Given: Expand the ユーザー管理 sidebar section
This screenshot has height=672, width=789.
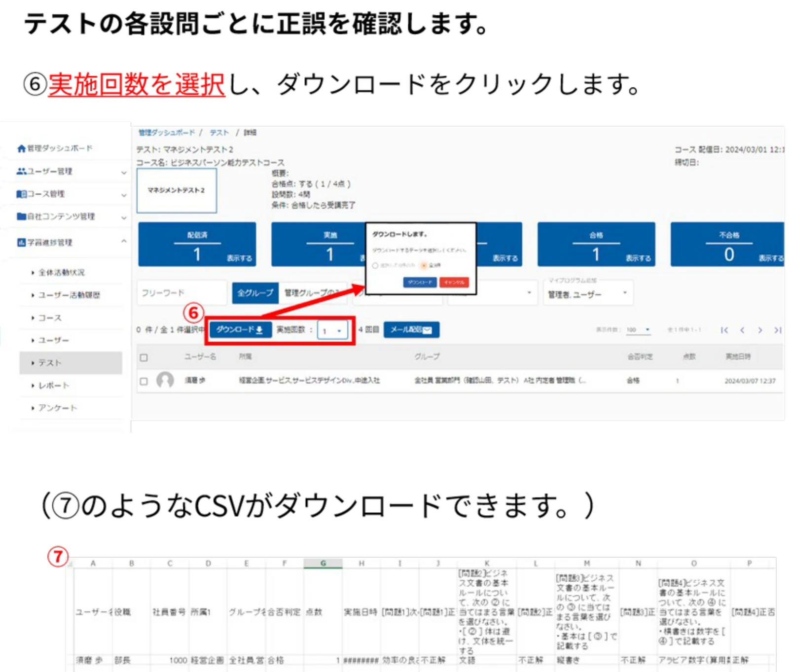Looking at the screenshot, I should click(x=124, y=172).
